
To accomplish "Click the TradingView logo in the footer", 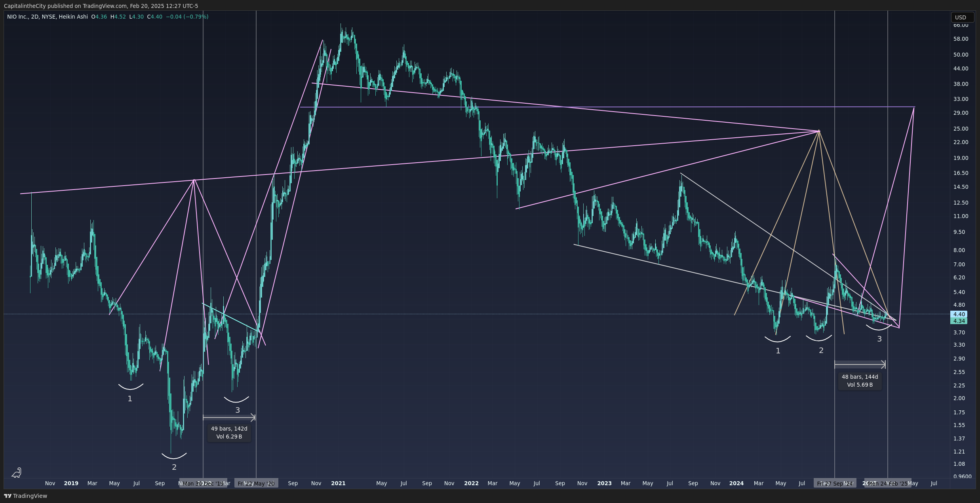I will pos(25,496).
